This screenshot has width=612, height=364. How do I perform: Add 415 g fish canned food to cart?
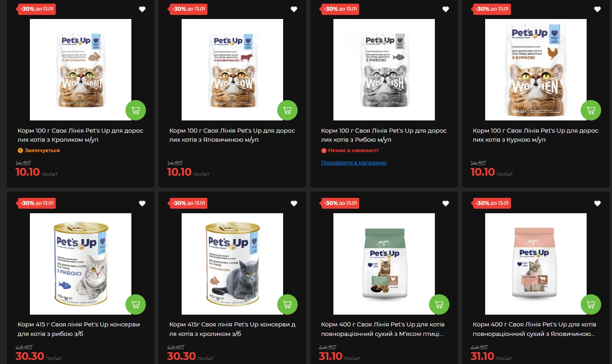click(135, 305)
